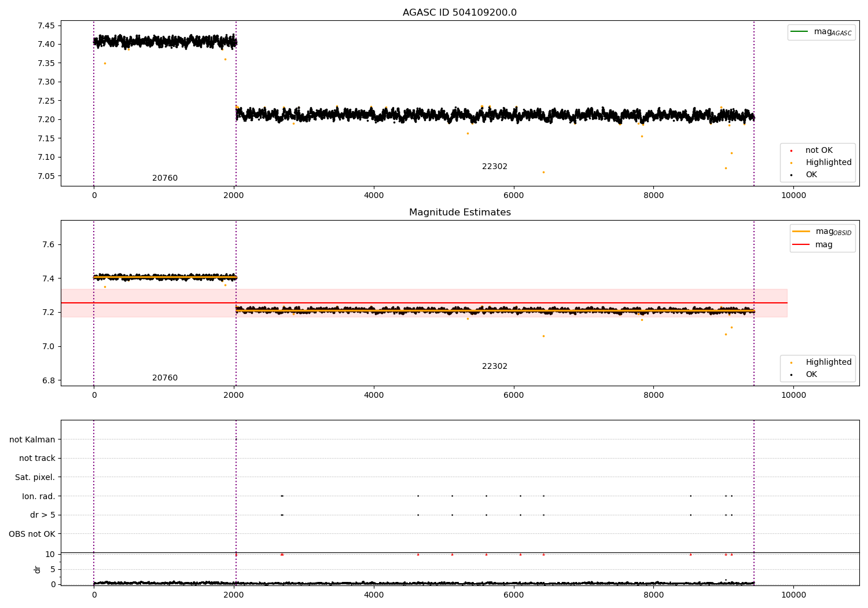Click x-axis tick 4000 under Magnitude Estimates plot
The height and width of the screenshot is (608, 868).
click(374, 395)
